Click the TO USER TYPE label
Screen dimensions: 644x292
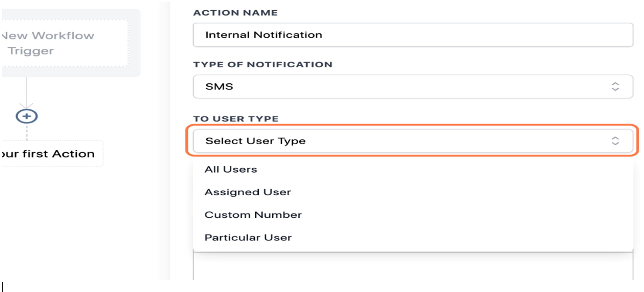tap(236, 119)
